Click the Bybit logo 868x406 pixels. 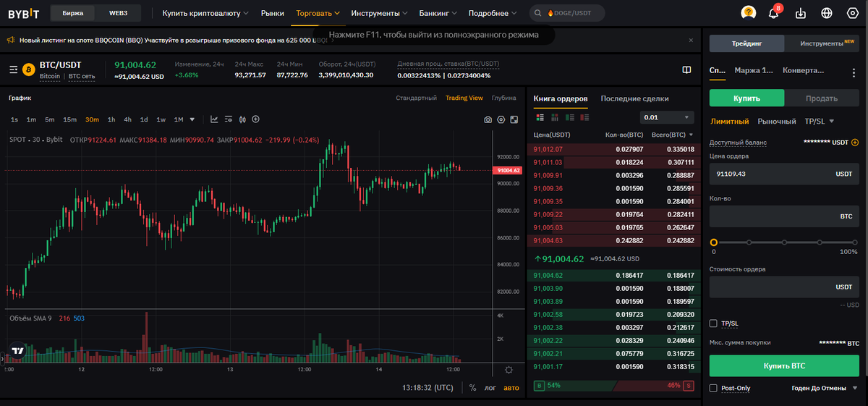(24, 13)
